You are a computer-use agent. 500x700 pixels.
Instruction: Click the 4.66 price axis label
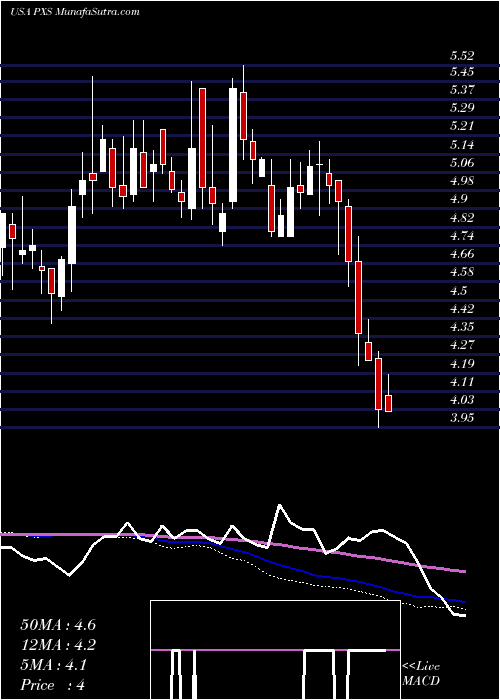coord(462,254)
